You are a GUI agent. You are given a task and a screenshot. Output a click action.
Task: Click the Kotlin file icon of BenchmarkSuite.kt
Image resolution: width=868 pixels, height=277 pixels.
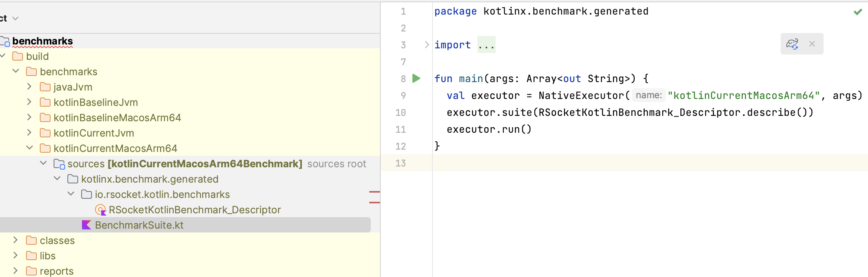87,225
